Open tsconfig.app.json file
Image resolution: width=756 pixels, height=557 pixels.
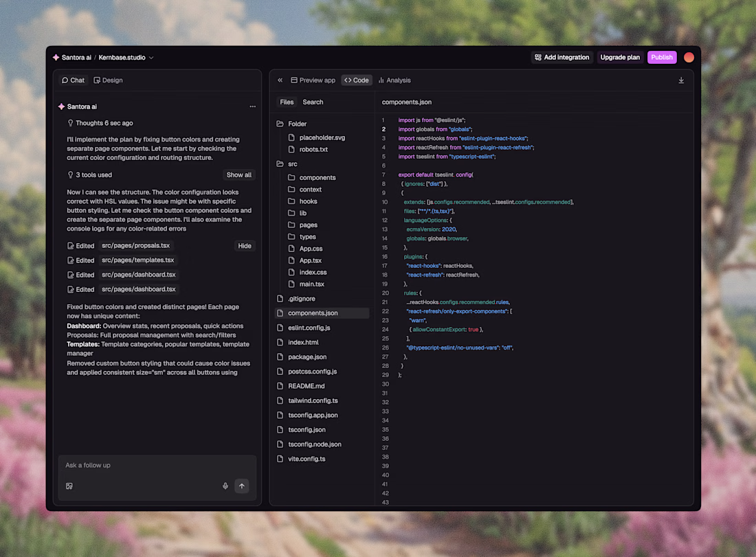click(308, 416)
